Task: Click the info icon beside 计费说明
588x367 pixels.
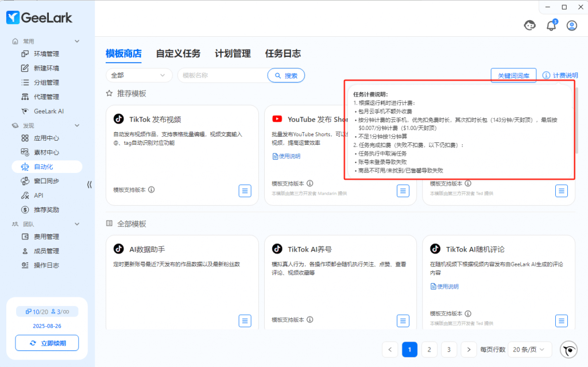Action: coord(546,75)
